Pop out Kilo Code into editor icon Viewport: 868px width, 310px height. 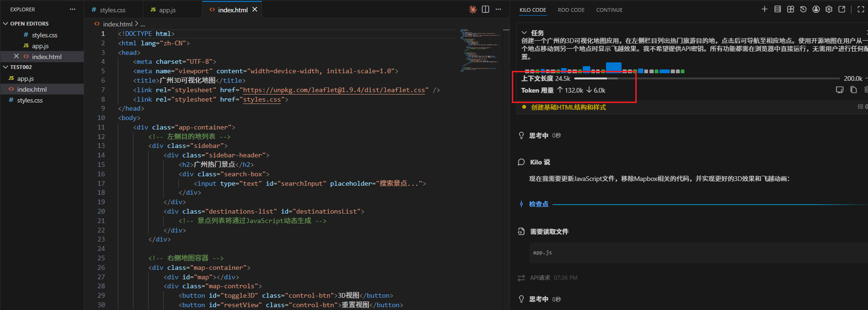click(x=842, y=9)
